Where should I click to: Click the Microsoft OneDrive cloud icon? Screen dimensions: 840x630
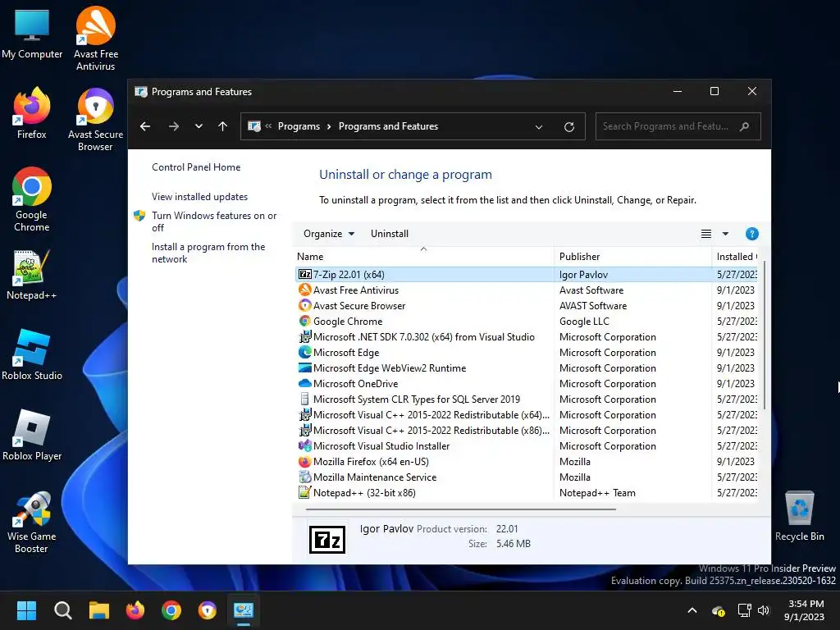click(x=305, y=384)
